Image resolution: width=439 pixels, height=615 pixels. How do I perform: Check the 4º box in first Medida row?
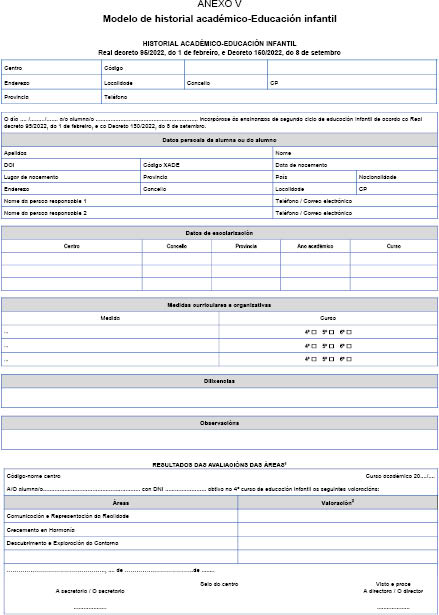tap(314, 332)
